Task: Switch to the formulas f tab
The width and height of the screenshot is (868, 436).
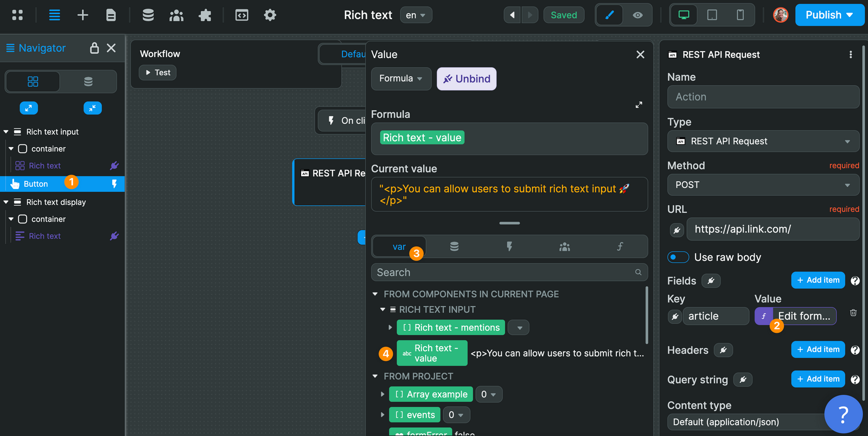Action: 620,247
